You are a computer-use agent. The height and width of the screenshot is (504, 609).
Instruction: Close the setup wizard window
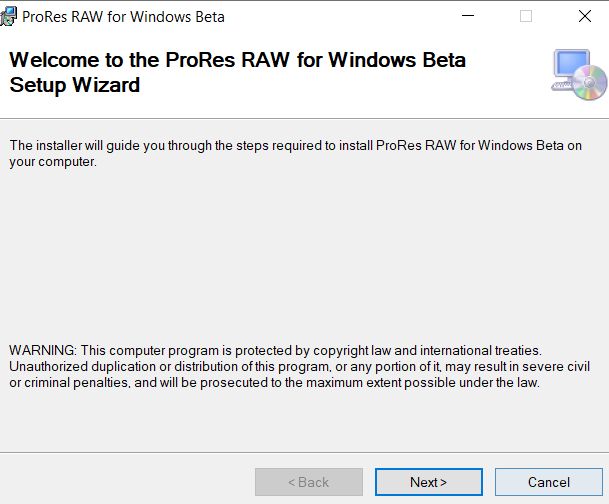[585, 16]
